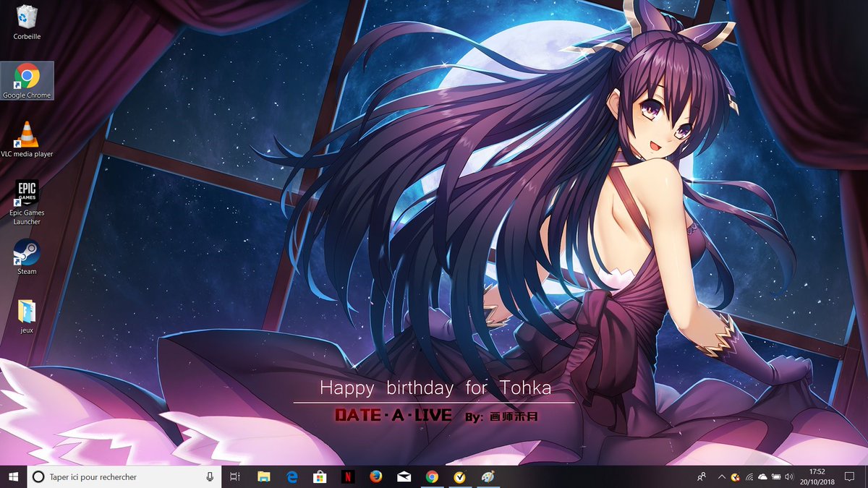868x488 pixels.
Task: Launch Microsoft Edge from taskbar
Action: point(292,476)
